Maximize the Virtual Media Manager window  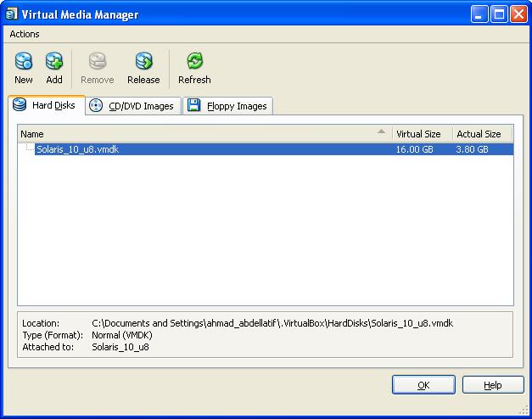[499, 14]
